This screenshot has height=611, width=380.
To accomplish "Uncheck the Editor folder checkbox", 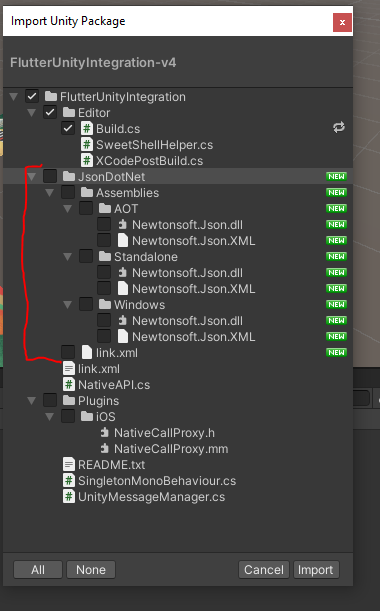I will click(50, 112).
